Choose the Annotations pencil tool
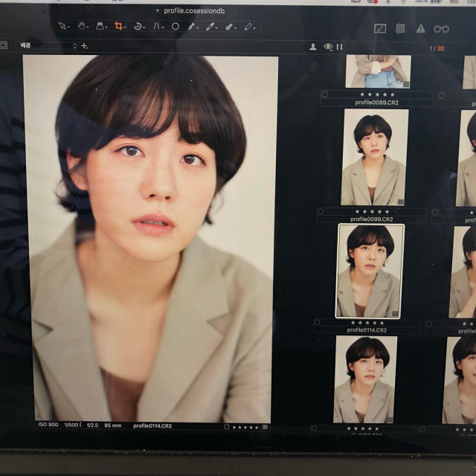476x476 pixels. click(249, 27)
